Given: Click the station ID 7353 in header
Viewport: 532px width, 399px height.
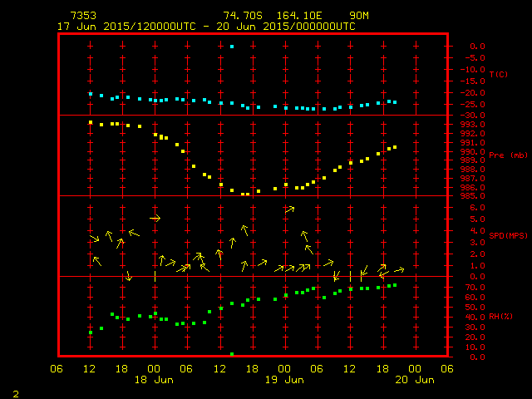Looking at the screenshot, I should [x=83, y=16].
